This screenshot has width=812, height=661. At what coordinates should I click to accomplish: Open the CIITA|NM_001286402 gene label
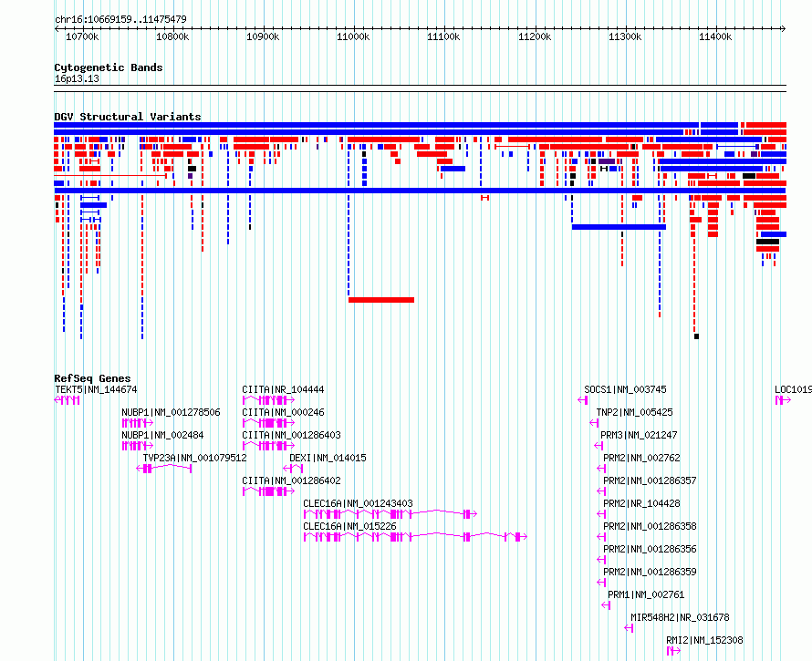pos(291,480)
